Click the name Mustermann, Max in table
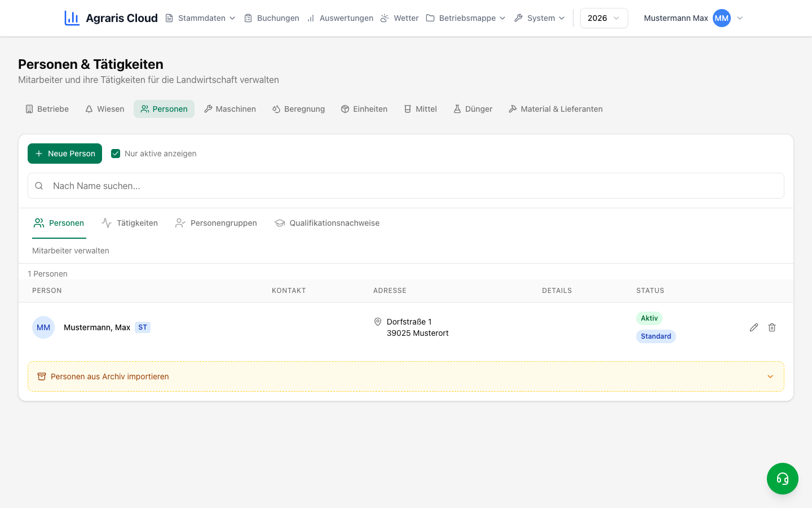 [97, 327]
